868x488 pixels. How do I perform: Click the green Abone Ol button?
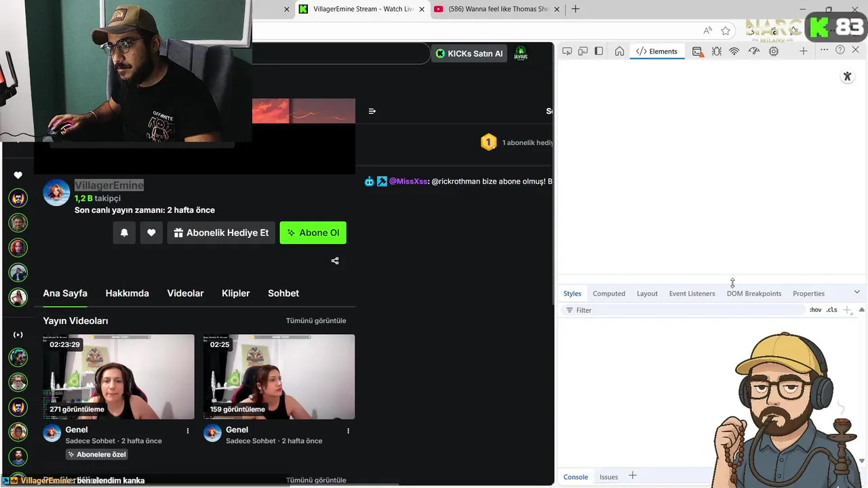click(x=313, y=232)
